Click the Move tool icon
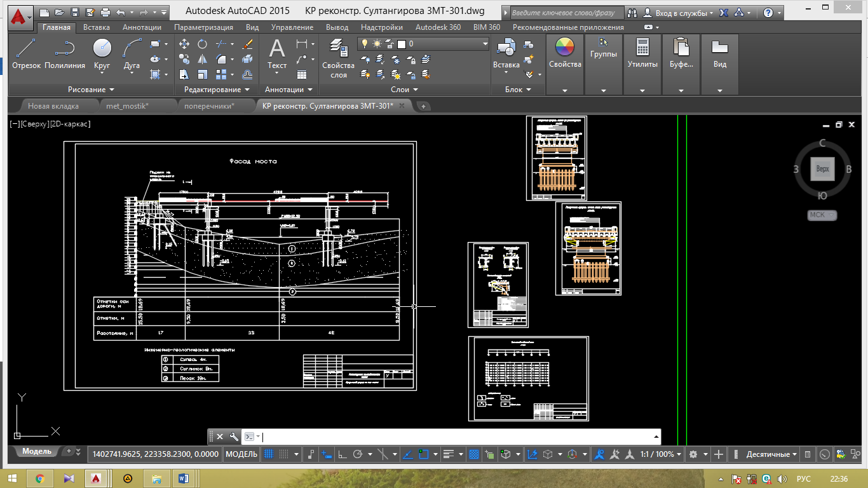The width and height of the screenshot is (868, 488). pos(184,44)
